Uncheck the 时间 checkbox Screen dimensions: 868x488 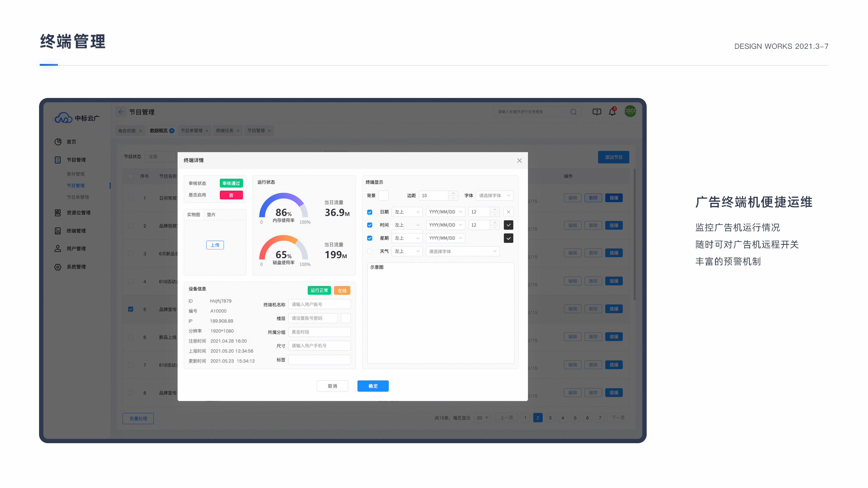coord(370,225)
